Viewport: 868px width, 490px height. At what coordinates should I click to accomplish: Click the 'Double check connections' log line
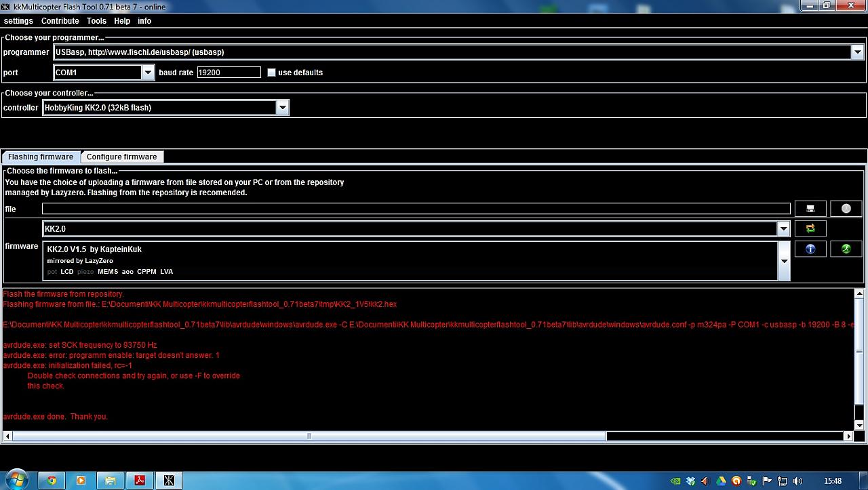tap(134, 376)
